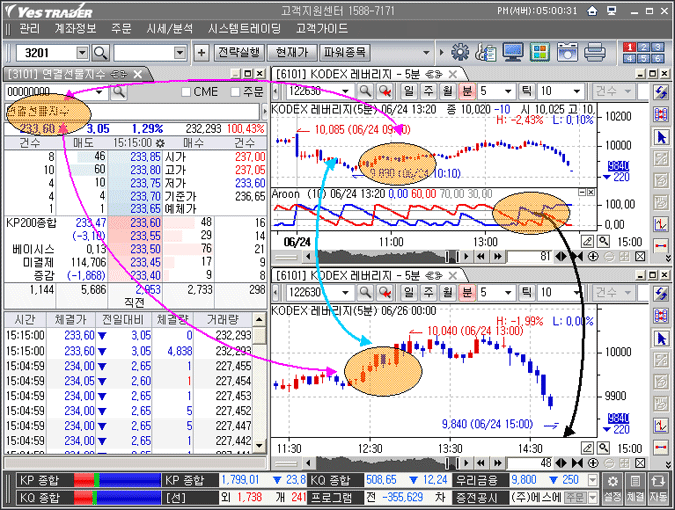Click the settings gear icon in main toolbar
Image resolution: width=675 pixels, height=510 pixels.
(460, 52)
